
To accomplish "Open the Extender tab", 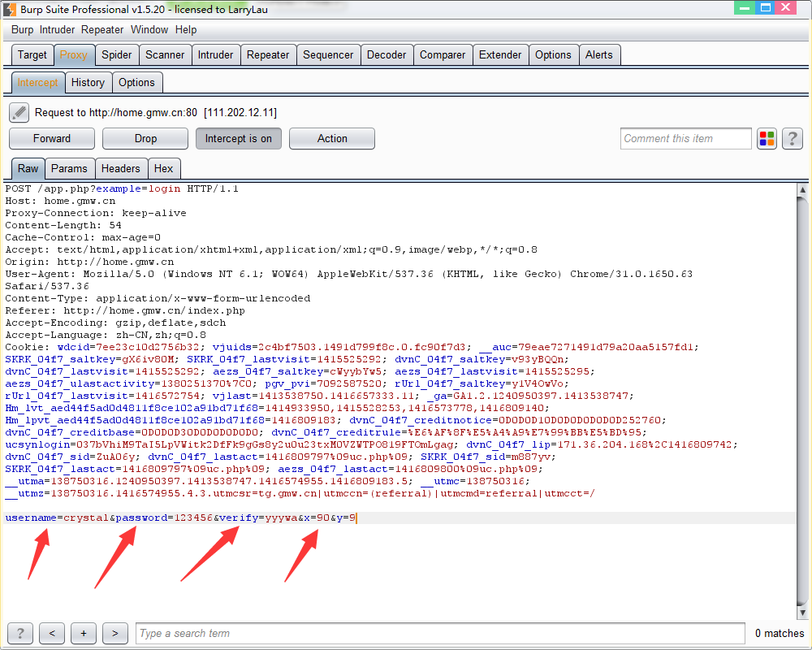I will click(x=500, y=55).
